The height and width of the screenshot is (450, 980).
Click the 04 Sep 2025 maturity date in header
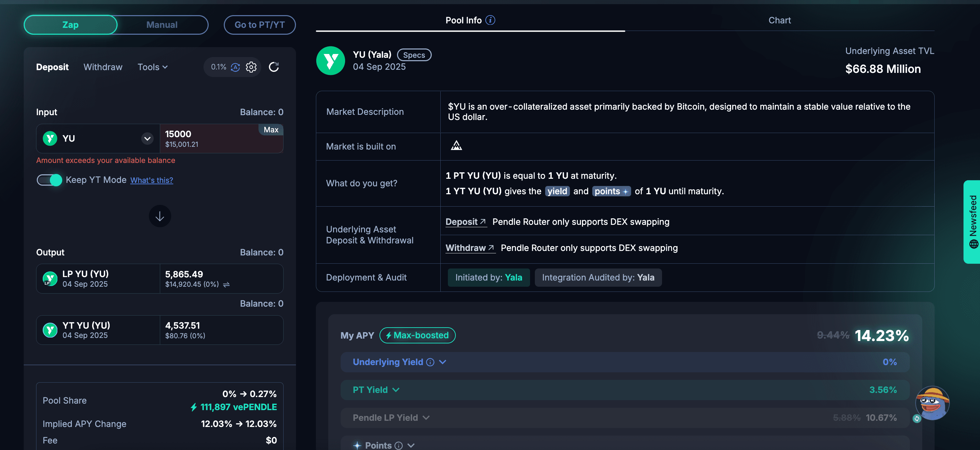point(379,67)
